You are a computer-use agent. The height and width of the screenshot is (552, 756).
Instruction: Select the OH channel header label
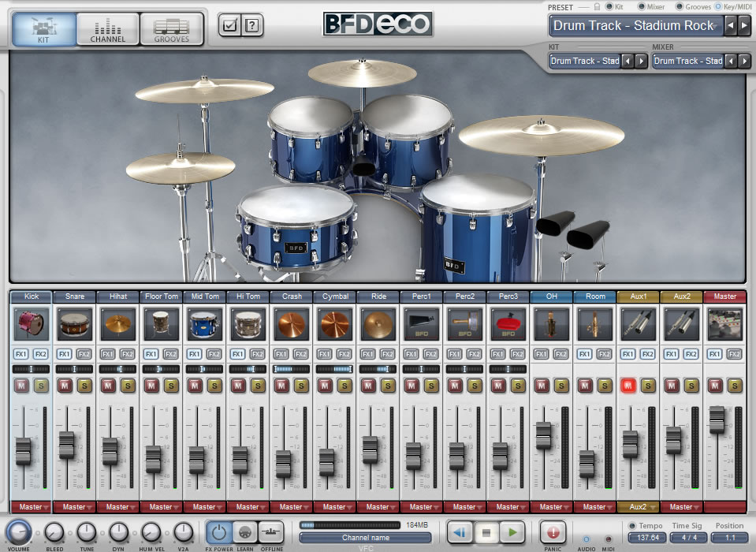click(552, 297)
